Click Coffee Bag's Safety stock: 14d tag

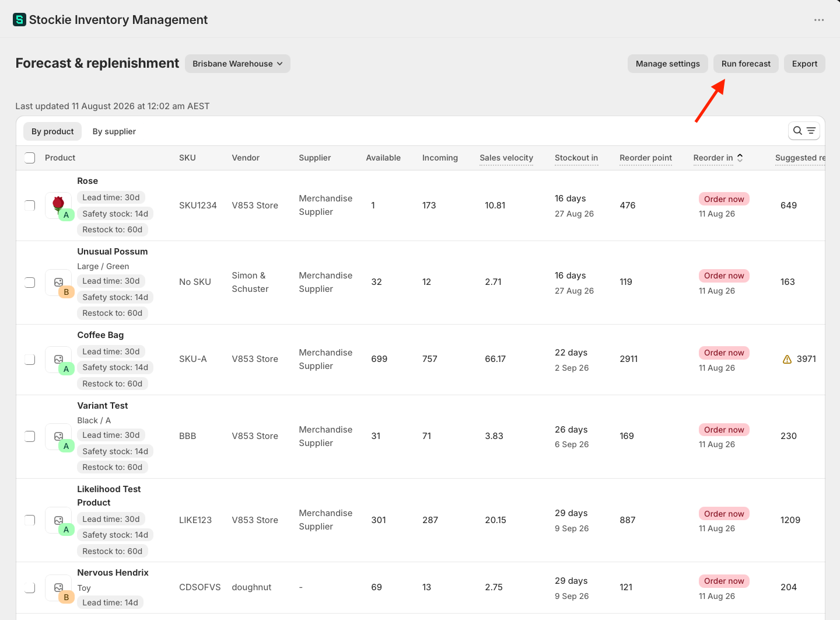coord(116,367)
